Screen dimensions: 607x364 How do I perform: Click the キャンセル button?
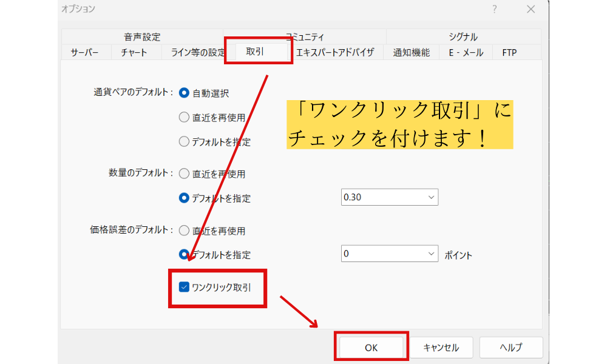(x=441, y=348)
